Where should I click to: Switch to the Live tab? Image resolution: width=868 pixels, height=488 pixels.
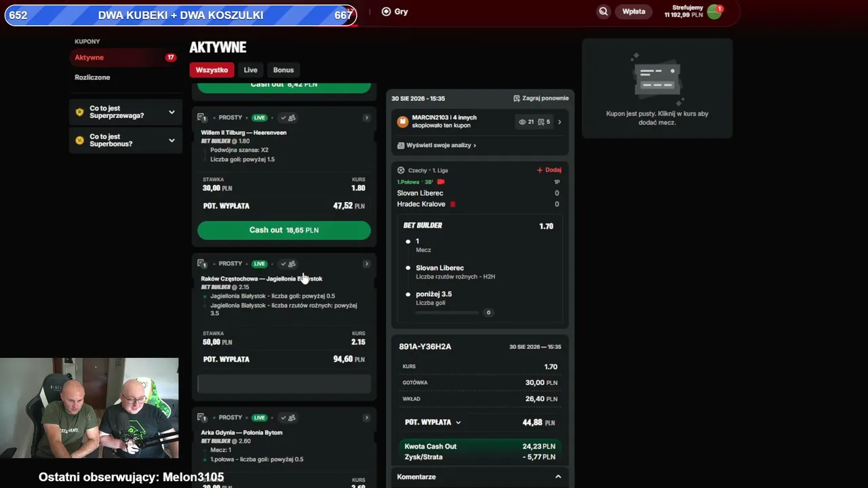(x=250, y=70)
